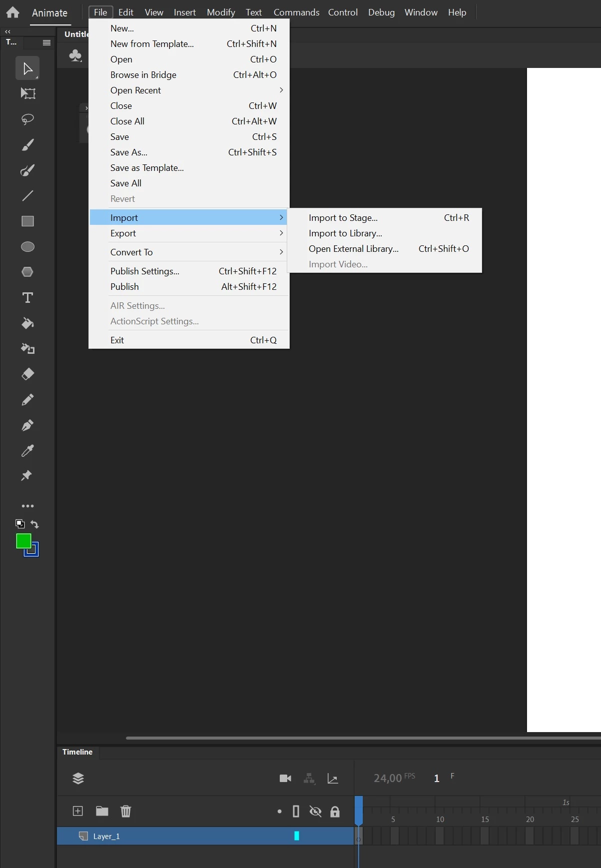Select the Lasso tool
This screenshot has width=601, height=868.
(27, 119)
